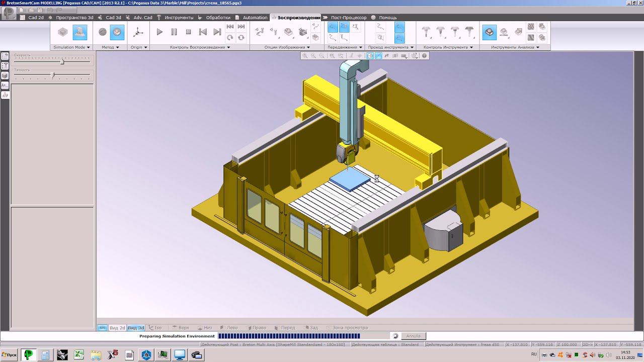Pause the simulation playback
This screenshot has width=644, height=362.
point(174,32)
